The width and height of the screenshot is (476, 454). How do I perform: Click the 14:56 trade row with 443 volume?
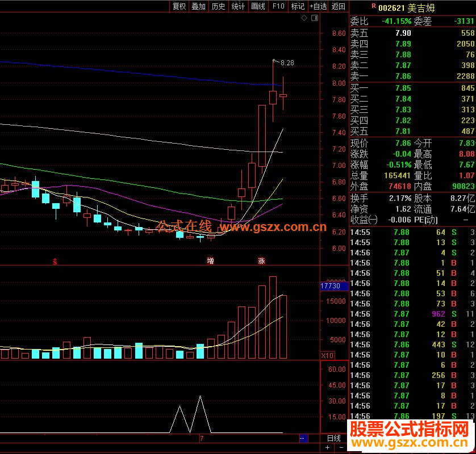(x=412, y=344)
